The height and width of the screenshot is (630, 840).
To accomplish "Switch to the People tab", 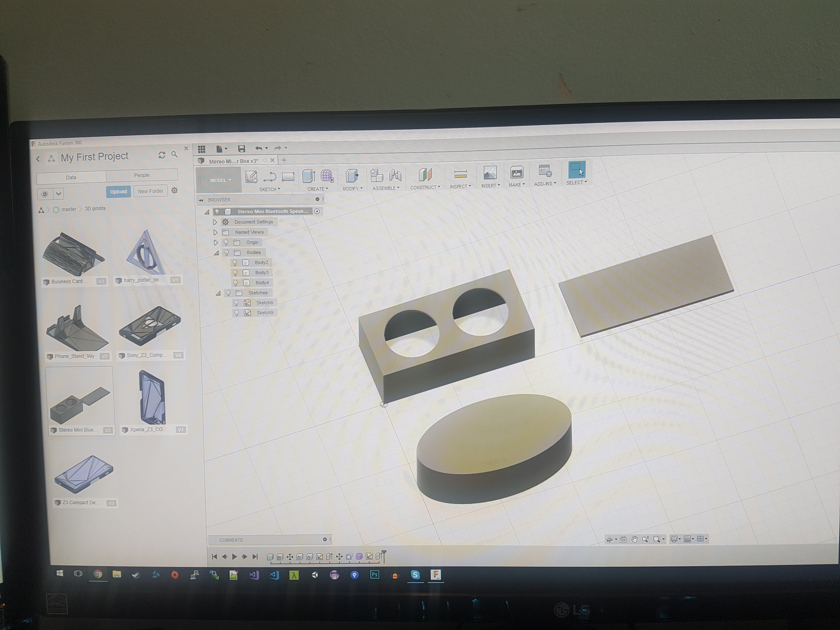I will (x=142, y=175).
